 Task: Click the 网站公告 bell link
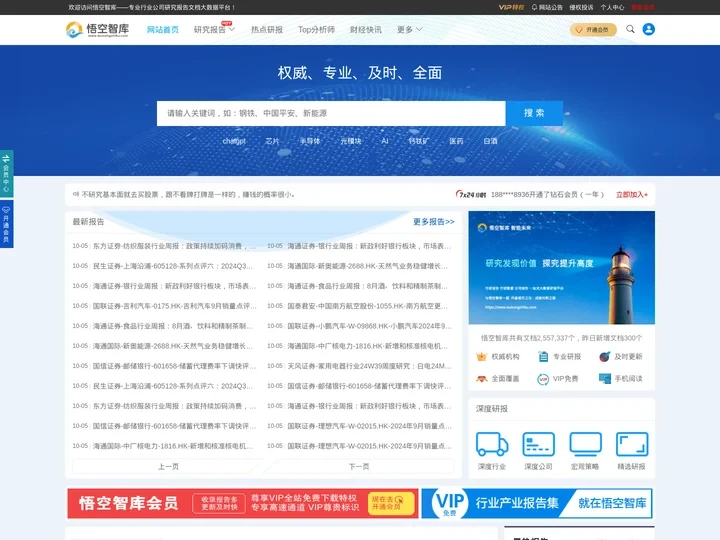pyautogui.click(x=547, y=7)
